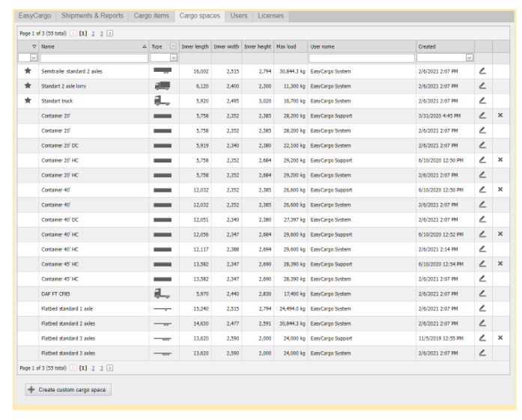Screen dimensions: 522x420
Task: Select the DAF FT CF85 row name
Action: (x=55, y=294)
